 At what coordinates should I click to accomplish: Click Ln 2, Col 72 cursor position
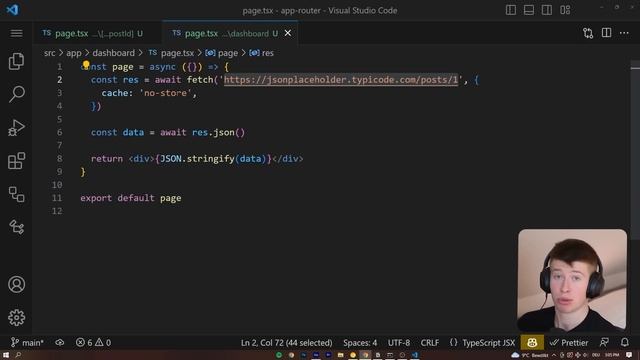coord(287,342)
